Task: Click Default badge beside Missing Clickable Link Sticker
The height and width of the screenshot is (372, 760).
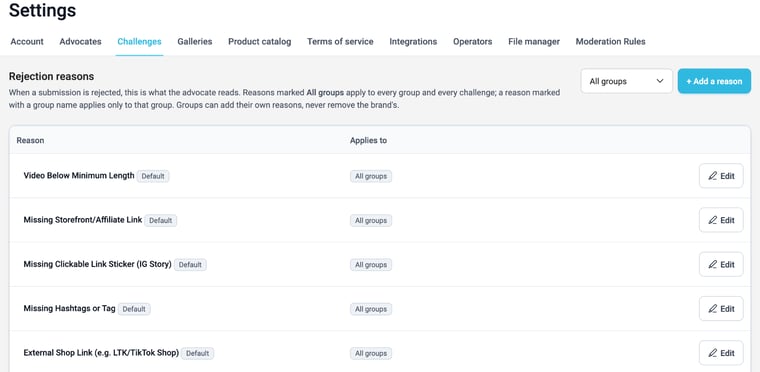Action: coord(190,265)
